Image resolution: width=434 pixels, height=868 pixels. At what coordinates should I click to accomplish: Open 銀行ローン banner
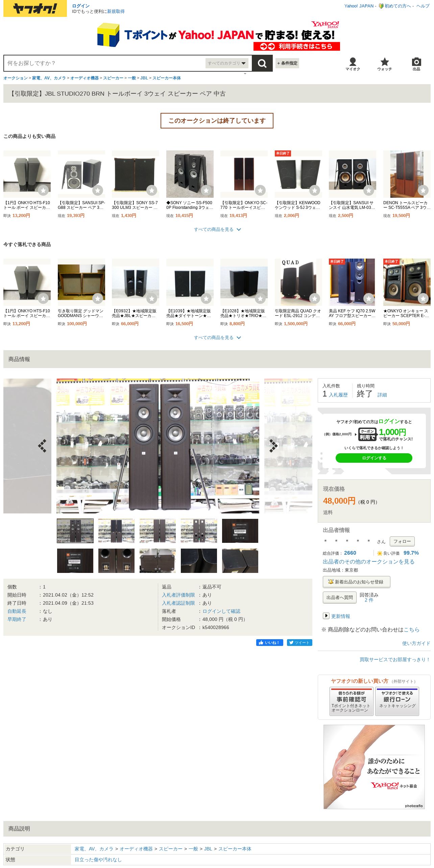[x=397, y=701]
